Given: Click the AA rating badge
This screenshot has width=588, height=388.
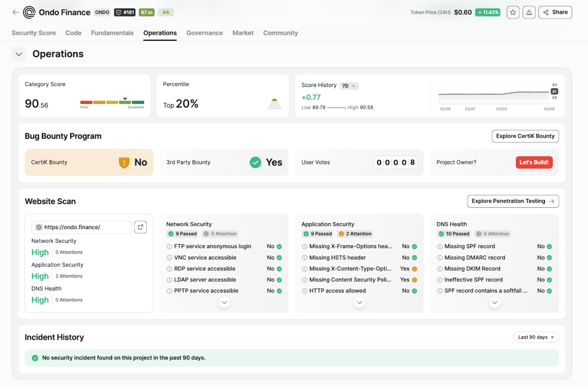Looking at the screenshot, I should [166, 13].
